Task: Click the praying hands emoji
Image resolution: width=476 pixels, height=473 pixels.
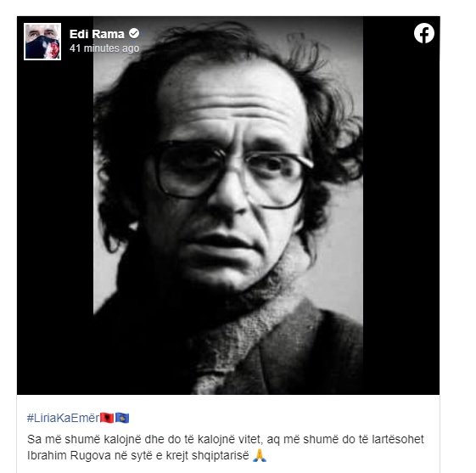Action: tap(260, 455)
